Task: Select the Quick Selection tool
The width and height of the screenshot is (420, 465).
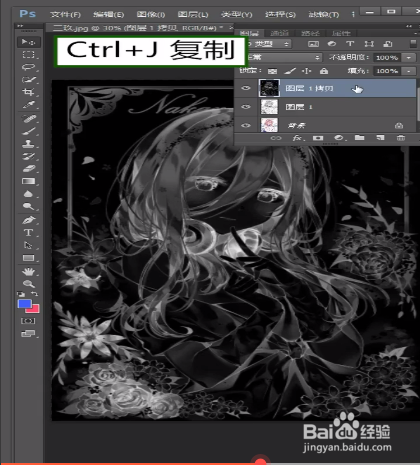Action: [28, 80]
